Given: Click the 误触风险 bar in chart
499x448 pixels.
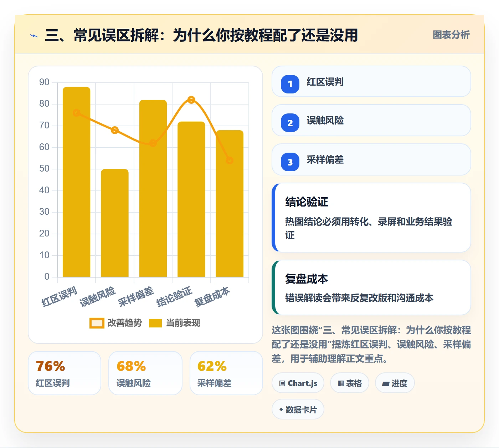Looking at the screenshot, I should [115, 223].
